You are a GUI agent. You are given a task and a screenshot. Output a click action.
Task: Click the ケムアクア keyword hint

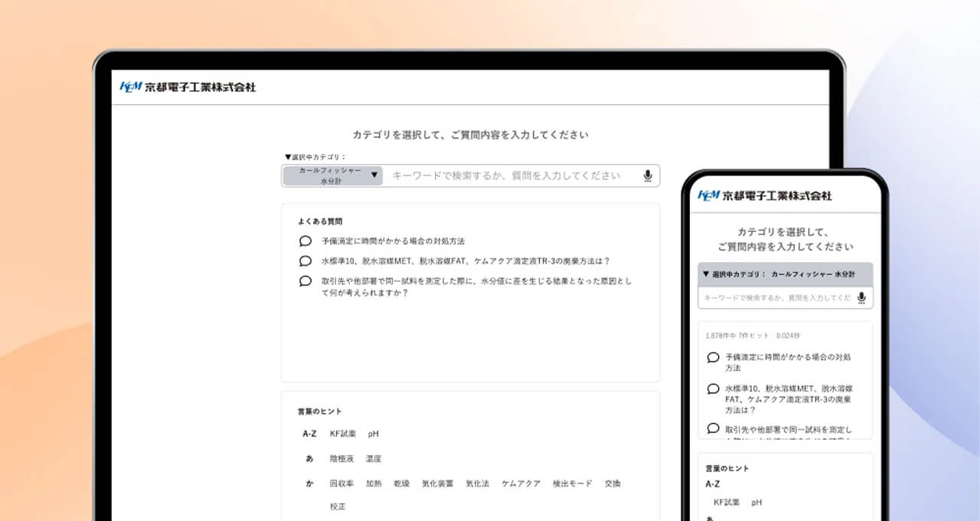pos(520,483)
